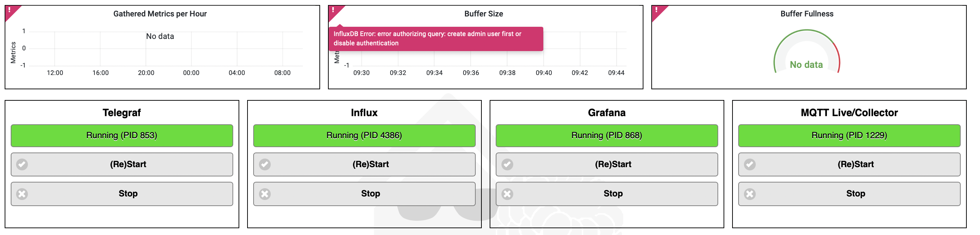Screen dimensions: 980x235
Task: Click the Buffer Size panel error indicator
Action: click(333, 10)
